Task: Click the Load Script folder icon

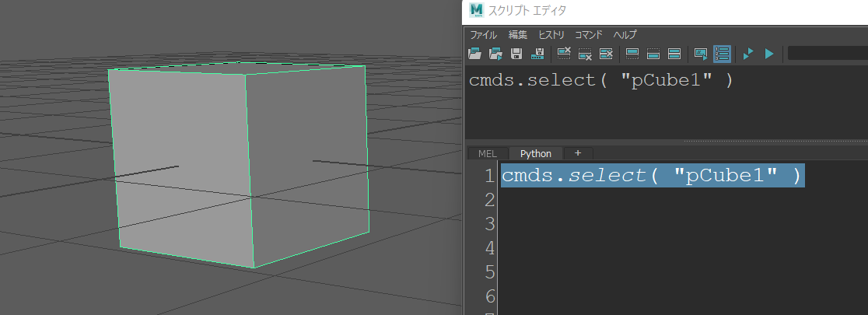Action: pyautogui.click(x=474, y=54)
